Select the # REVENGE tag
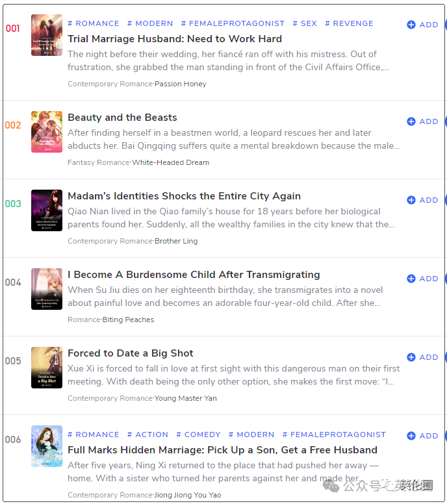 pyautogui.click(x=349, y=23)
